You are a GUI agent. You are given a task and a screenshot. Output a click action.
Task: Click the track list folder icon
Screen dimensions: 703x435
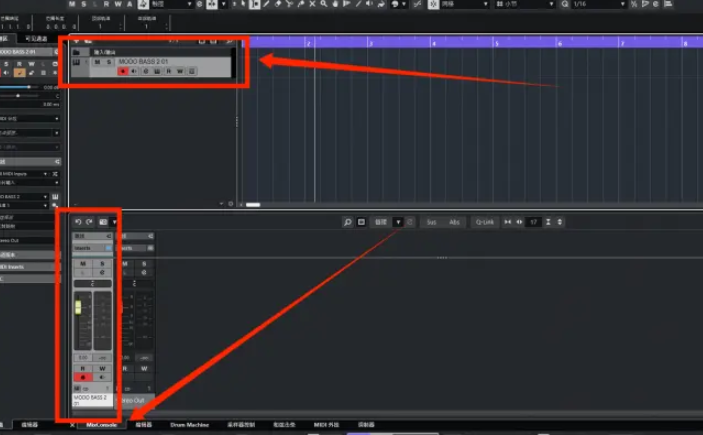[76, 52]
